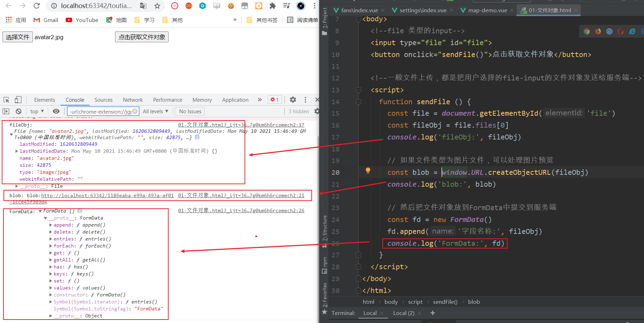
Task: Open the blue hexagon extension icon
Action: click(x=203, y=6)
